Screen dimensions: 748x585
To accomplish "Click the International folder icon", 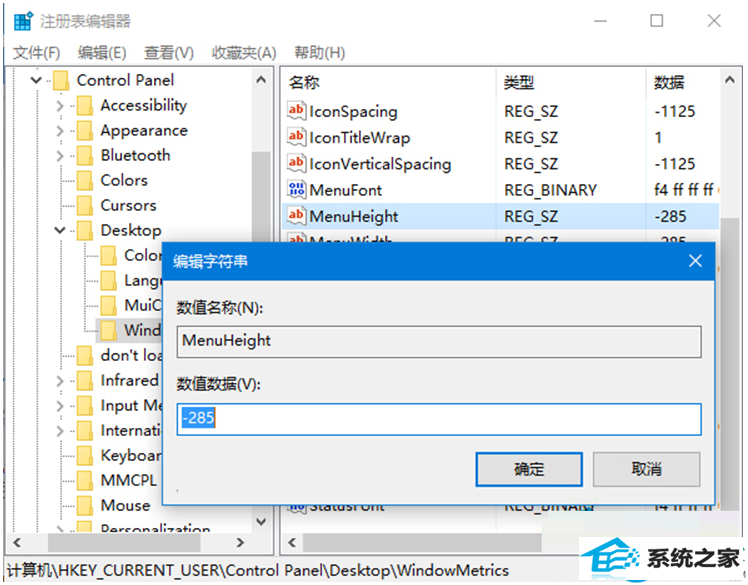I will point(85,430).
